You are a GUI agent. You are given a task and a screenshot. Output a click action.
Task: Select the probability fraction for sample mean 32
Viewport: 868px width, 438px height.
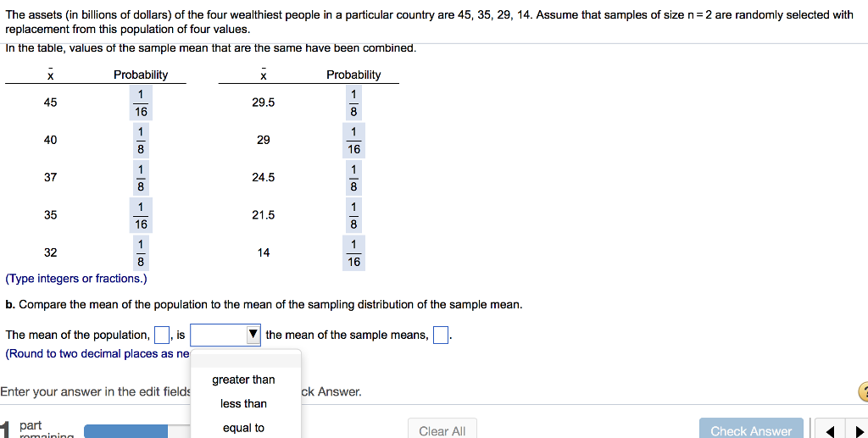(x=142, y=252)
